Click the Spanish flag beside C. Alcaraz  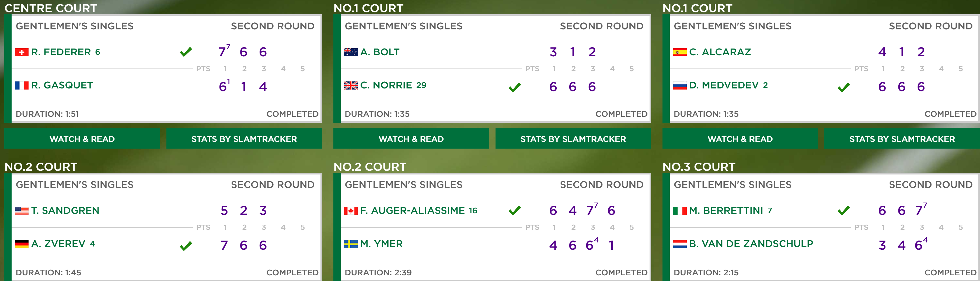(679, 52)
